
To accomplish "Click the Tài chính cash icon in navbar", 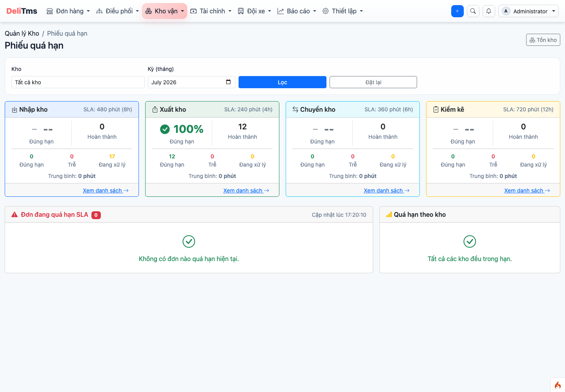I will pyautogui.click(x=193, y=11).
